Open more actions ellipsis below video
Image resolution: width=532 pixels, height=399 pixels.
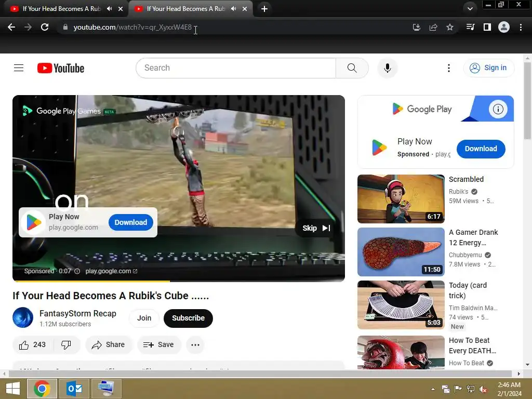click(195, 345)
